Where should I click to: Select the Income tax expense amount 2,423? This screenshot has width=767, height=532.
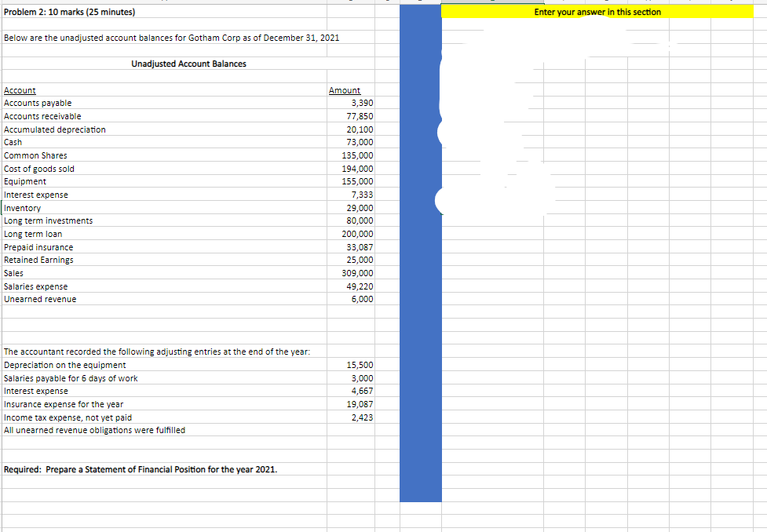pyautogui.click(x=363, y=417)
